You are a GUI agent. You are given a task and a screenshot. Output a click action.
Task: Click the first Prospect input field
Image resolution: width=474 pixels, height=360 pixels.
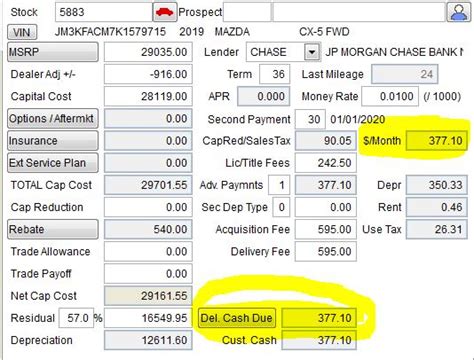[247, 12]
